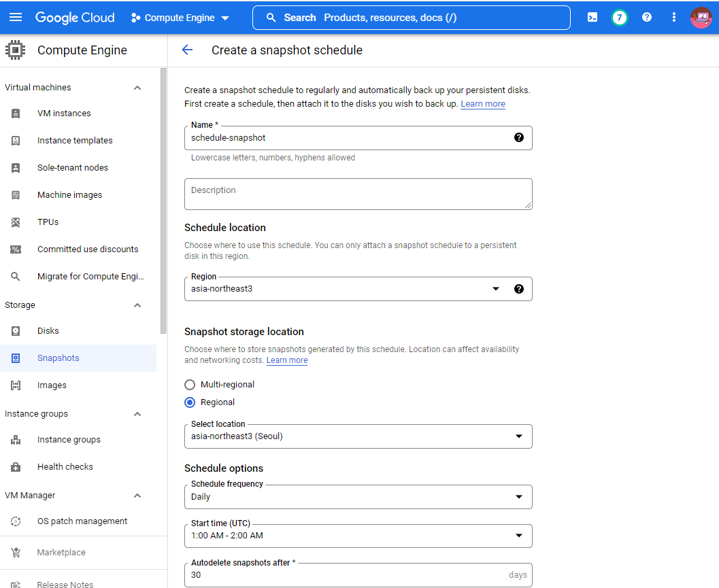Screen dimensions: 719x588
Task: Show help for the Region field
Action: point(518,289)
